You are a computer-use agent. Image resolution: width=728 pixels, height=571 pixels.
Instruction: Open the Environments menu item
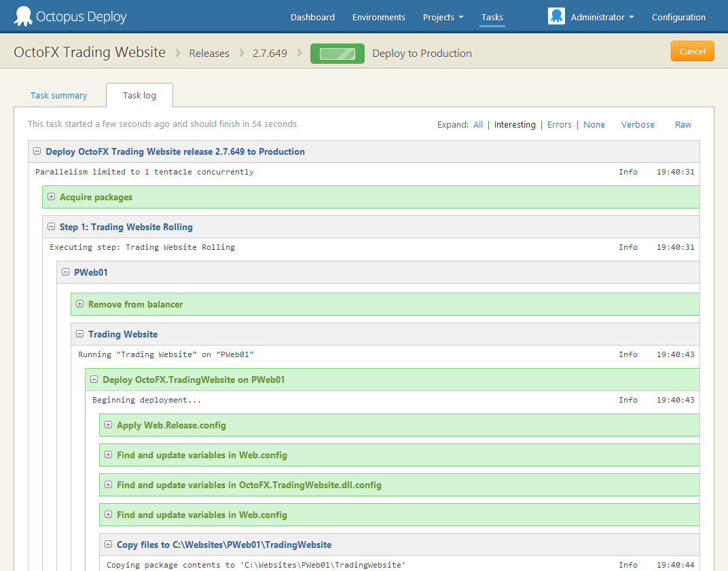click(378, 18)
